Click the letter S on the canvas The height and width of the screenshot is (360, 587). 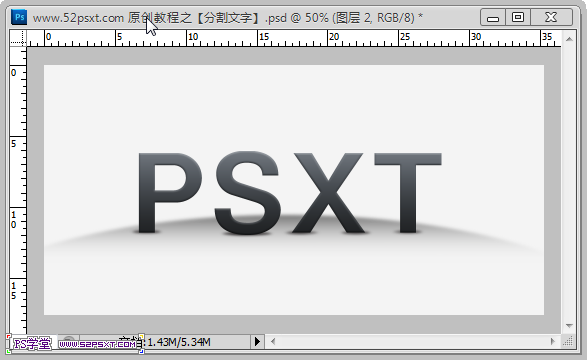pyautogui.click(x=247, y=193)
